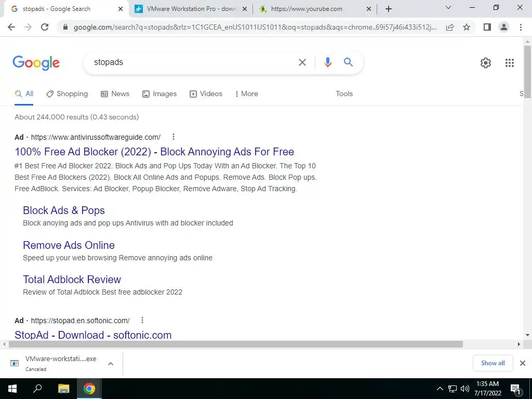Click the antivirussoftwareguide.com URL text
The image size is (532, 399).
[96, 137]
